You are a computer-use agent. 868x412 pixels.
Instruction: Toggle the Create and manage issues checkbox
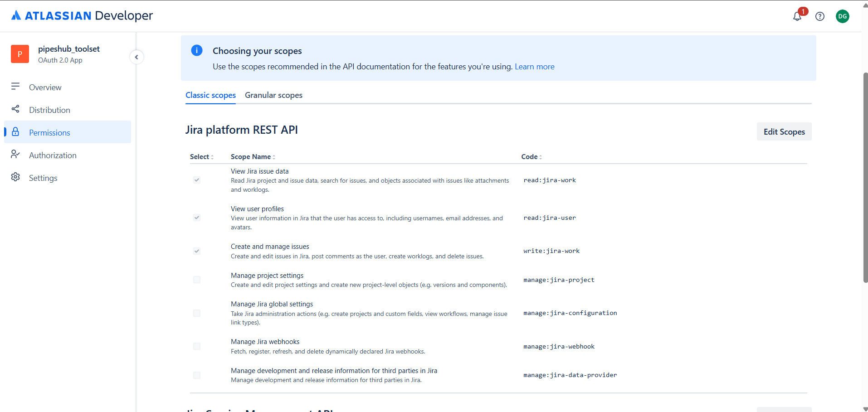coord(197,251)
